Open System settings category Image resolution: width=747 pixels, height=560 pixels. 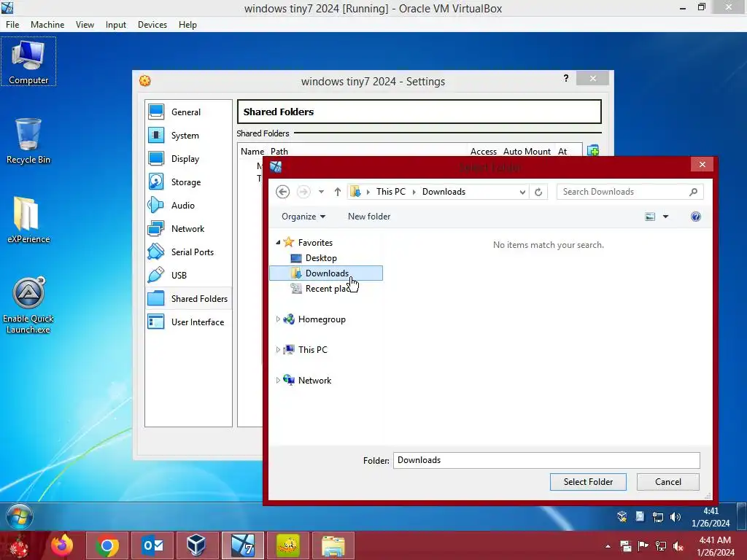[x=188, y=135]
